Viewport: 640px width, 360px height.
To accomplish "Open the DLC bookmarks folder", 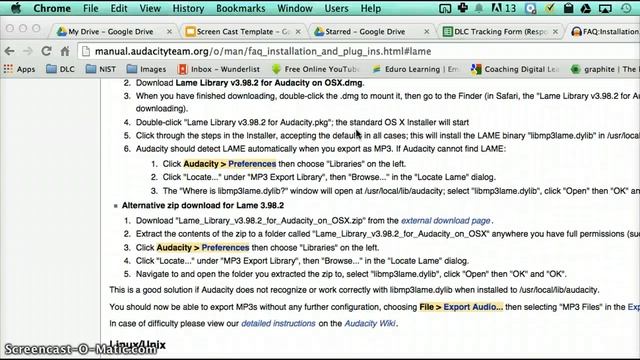I will 60,69.
